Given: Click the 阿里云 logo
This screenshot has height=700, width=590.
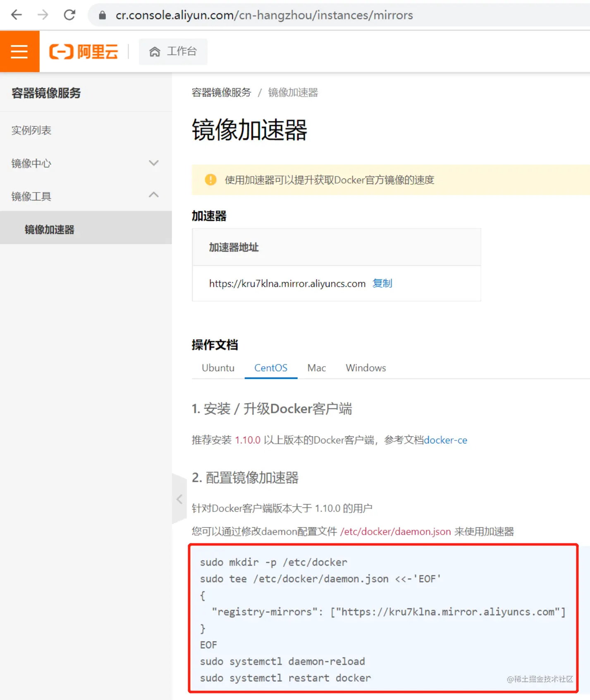Looking at the screenshot, I should click(84, 52).
